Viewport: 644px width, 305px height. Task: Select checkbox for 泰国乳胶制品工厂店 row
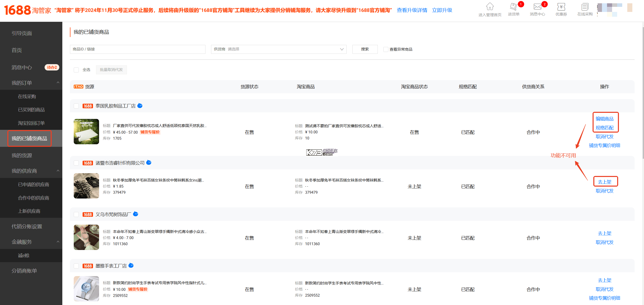tap(76, 106)
